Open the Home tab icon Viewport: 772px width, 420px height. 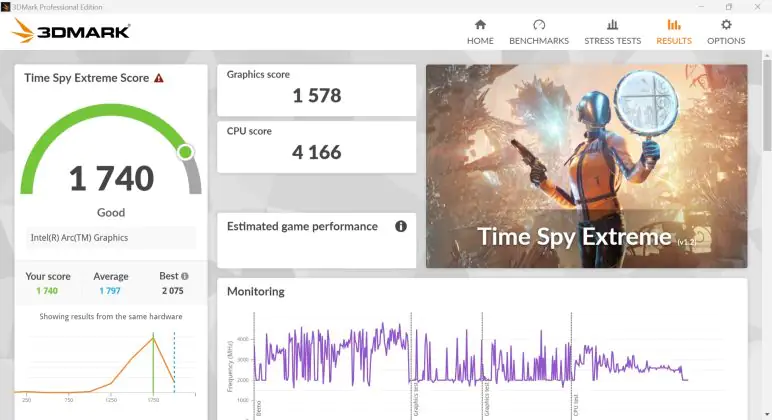pyautogui.click(x=480, y=25)
